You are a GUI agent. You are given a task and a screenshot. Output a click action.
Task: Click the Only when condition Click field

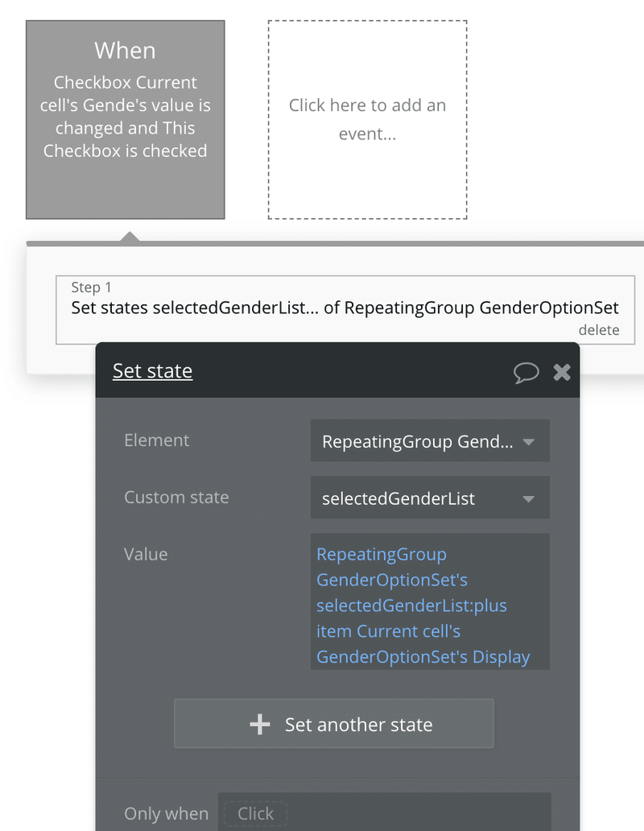coord(255,813)
